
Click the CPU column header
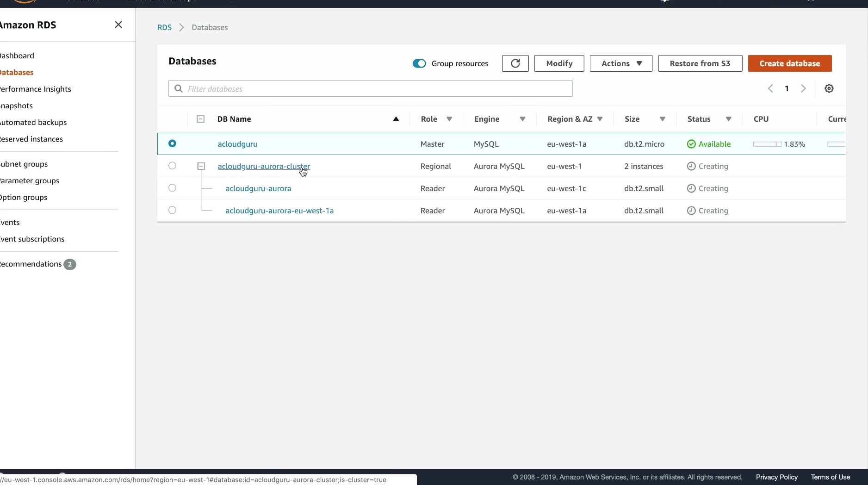click(761, 119)
